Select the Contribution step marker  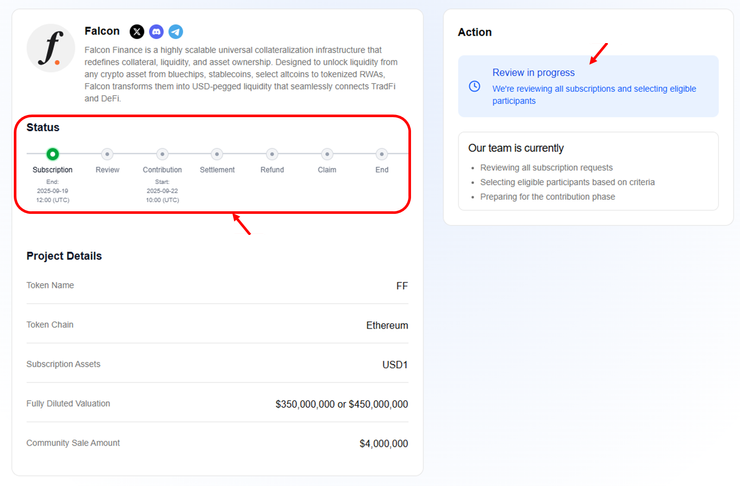[162, 154]
